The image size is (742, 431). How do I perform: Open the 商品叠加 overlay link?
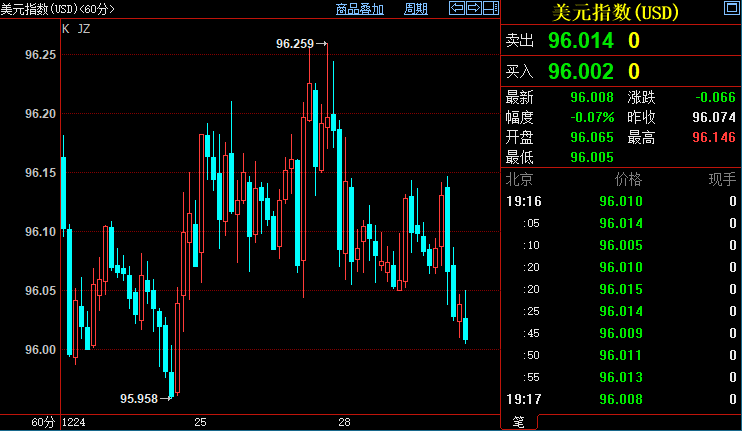[x=360, y=9]
